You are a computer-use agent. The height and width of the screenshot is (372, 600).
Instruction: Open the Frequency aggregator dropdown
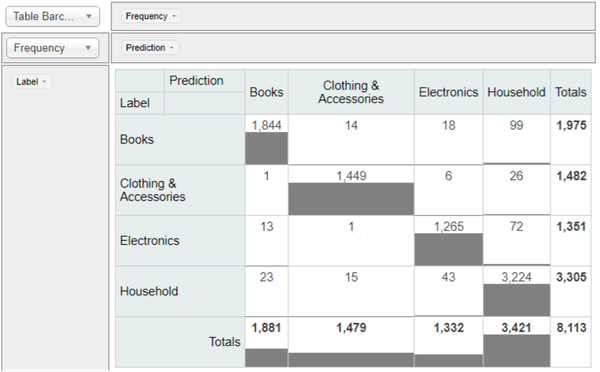coord(53,48)
